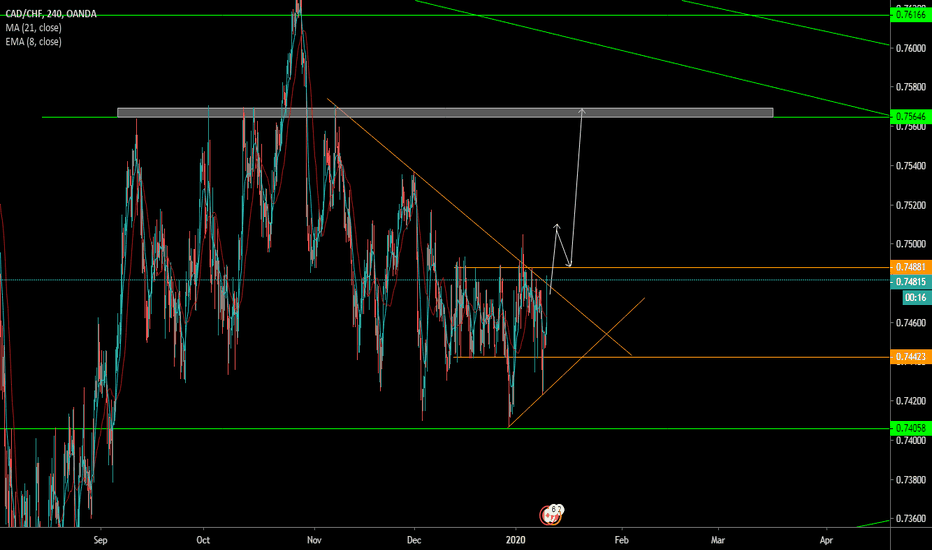Click the 0.73600 price axis tick

909,518
